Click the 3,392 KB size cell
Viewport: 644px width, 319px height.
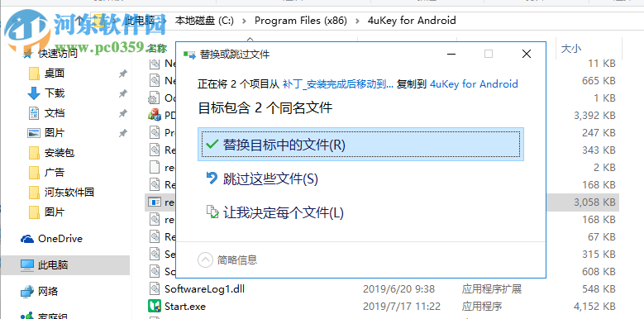click(594, 116)
